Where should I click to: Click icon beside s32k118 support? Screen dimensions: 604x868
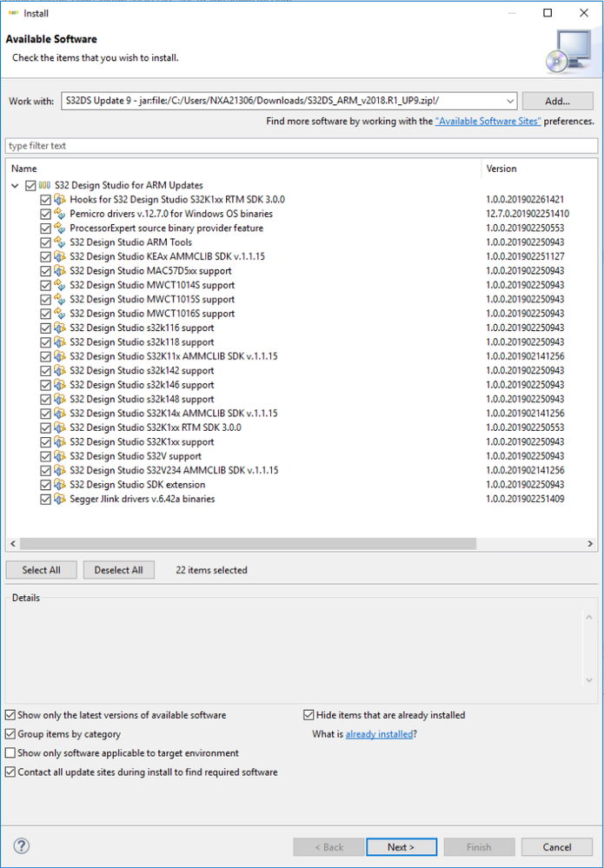coord(60,342)
